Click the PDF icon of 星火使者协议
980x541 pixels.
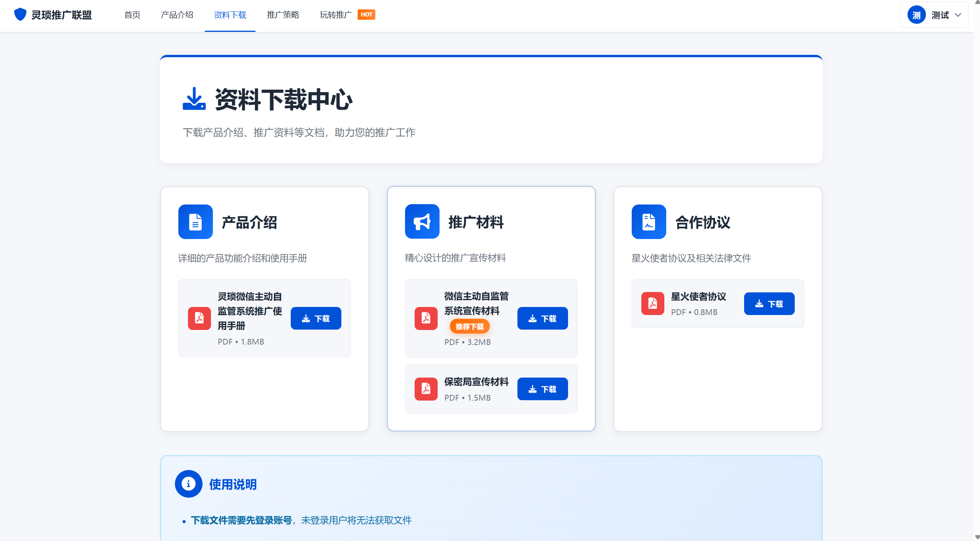coord(652,303)
